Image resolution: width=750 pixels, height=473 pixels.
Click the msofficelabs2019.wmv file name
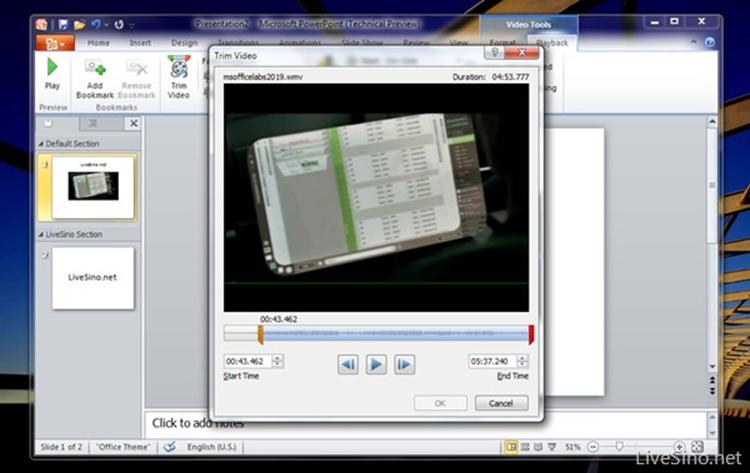(x=263, y=77)
